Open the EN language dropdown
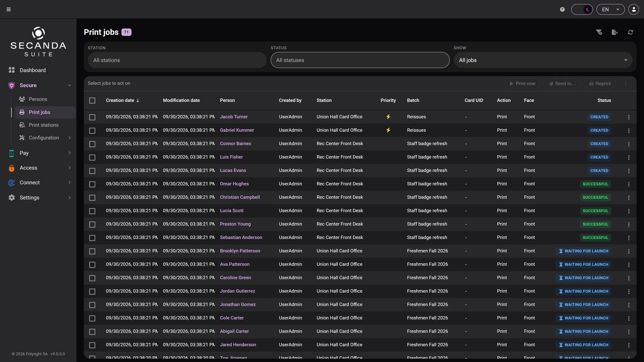Image resolution: width=644 pixels, height=362 pixels. [610, 9]
